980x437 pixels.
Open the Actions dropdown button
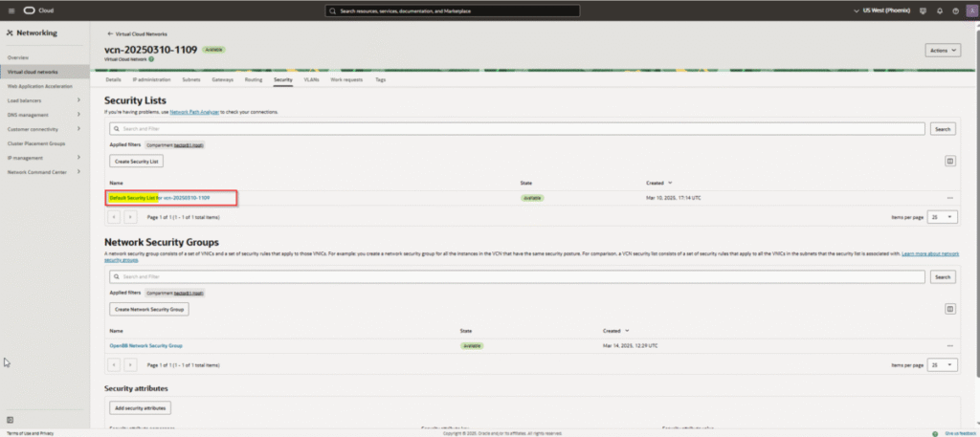pos(942,50)
